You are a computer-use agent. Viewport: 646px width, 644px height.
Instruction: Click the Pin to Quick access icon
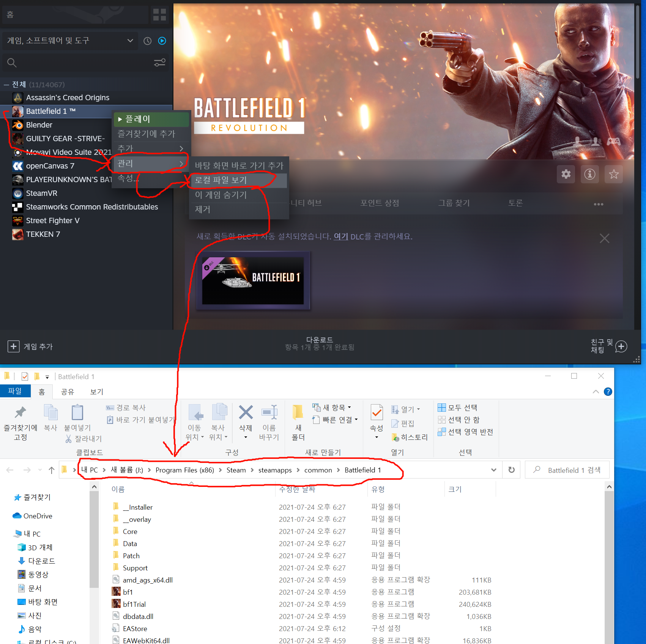coord(20,413)
